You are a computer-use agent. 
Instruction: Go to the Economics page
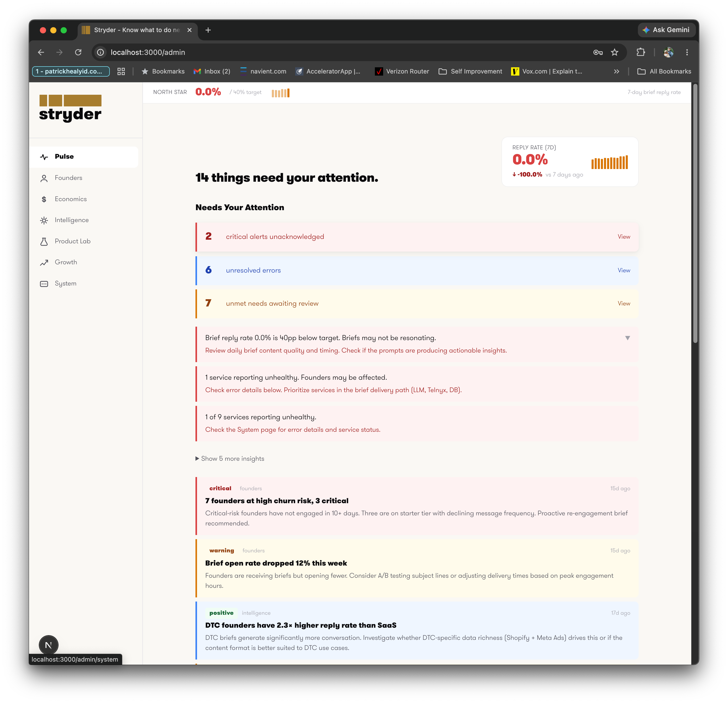tap(71, 199)
